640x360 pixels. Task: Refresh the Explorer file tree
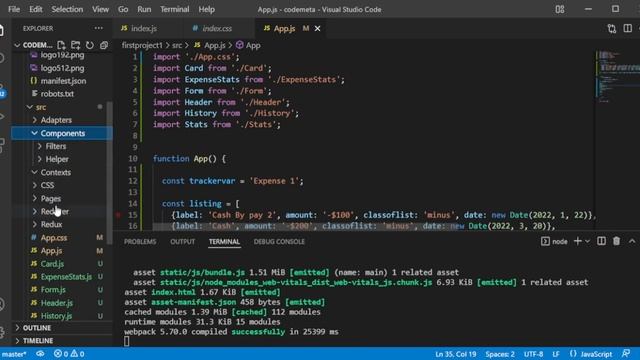point(90,45)
